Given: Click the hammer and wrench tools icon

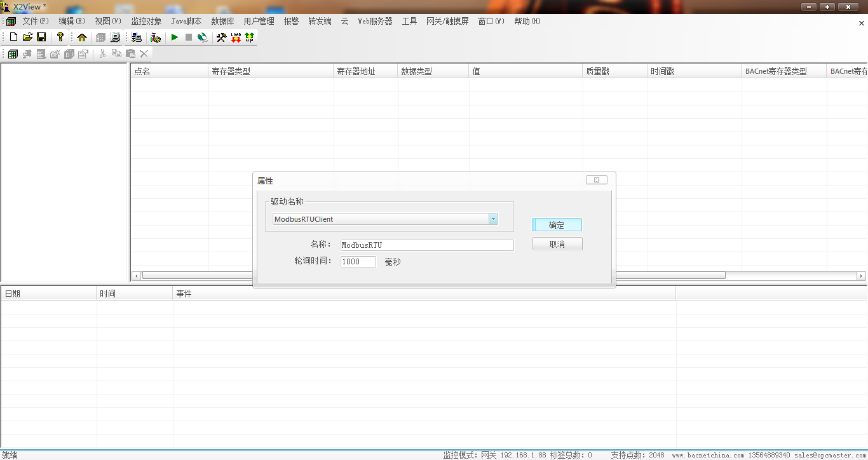Looking at the screenshot, I should pos(221,37).
